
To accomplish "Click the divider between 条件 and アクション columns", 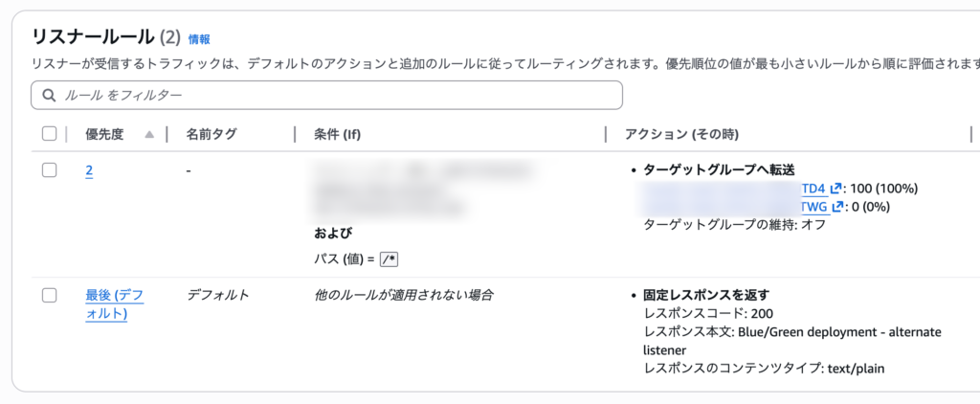I will 606,135.
